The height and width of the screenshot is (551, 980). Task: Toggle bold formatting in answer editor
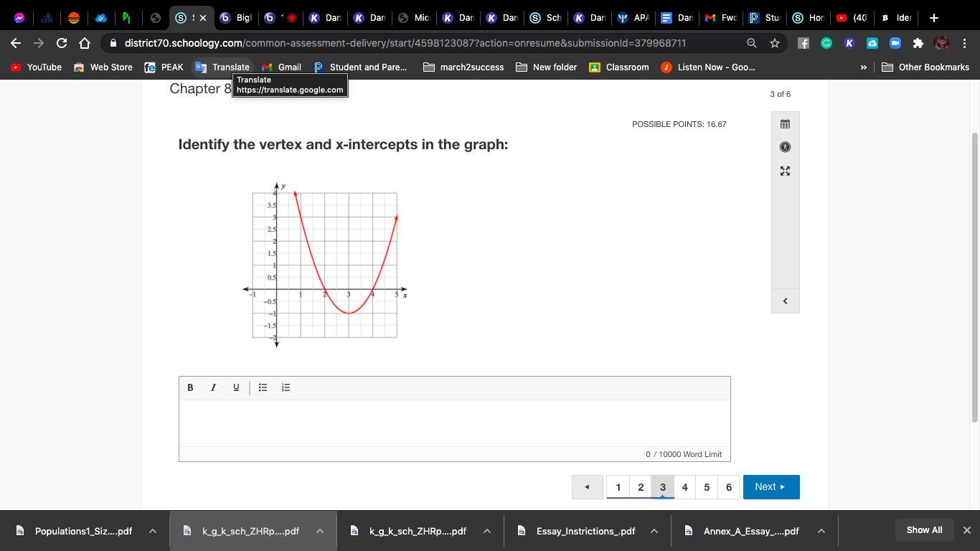coord(190,387)
